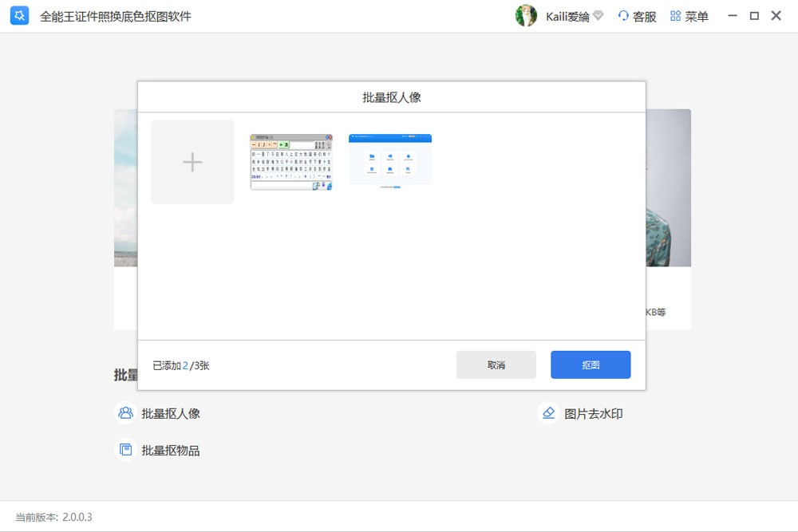Open 客服 customer service
The image size is (798, 532).
[637, 17]
